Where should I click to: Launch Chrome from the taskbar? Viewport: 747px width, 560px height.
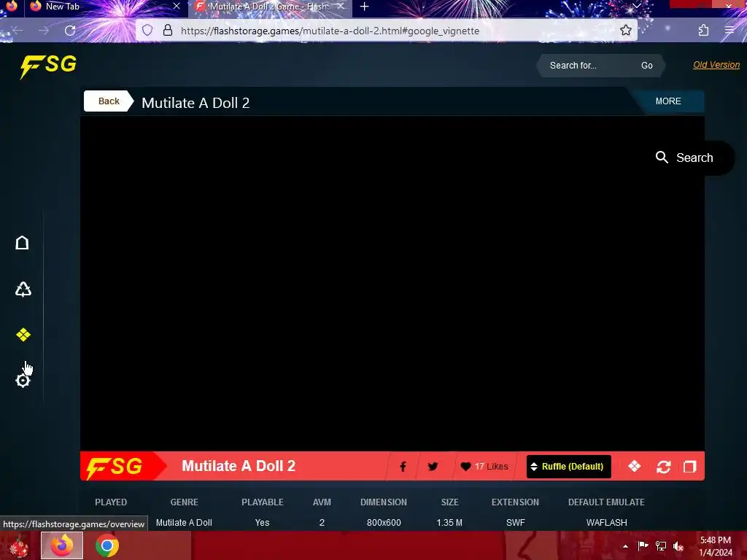pyautogui.click(x=107, y=545)
